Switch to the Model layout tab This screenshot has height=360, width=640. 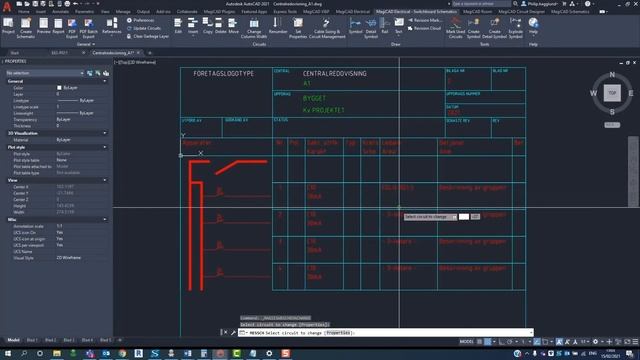pyautogui.click(x=13, y=340)
